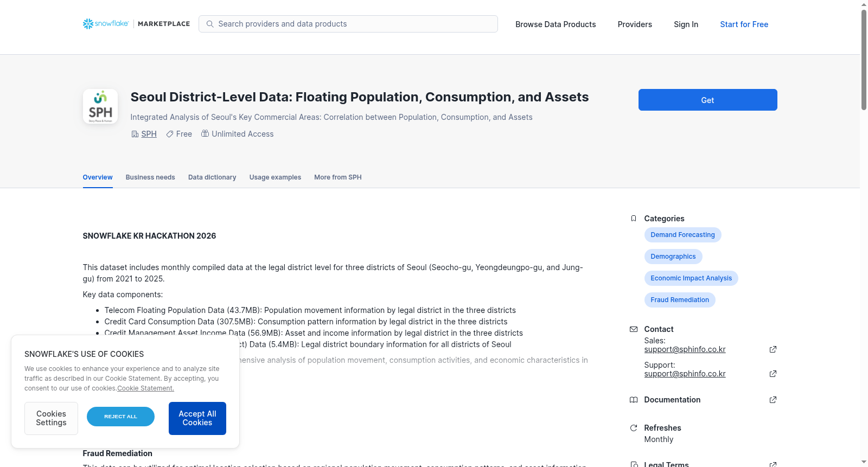868x467 pixels.
Task: Click Accept All Cookies button
Action: point(197,418)
